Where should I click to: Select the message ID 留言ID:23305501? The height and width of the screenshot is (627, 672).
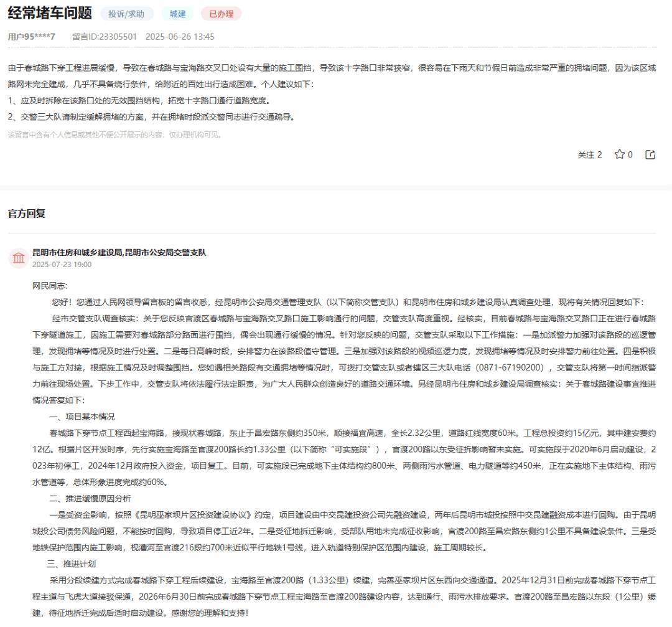click(x=104, y=37)
